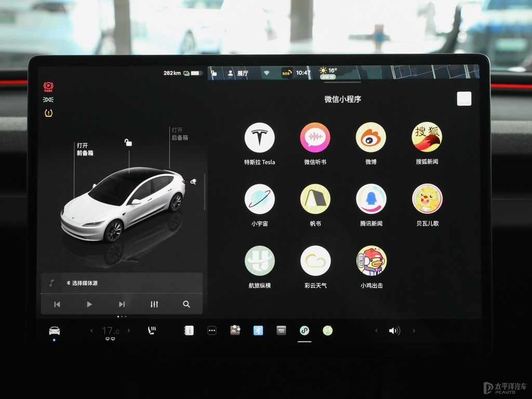Tap the 17.0 temperature display
Image resolution: width=532 pixels, height=399 pixels.
(x=110, y=330)
